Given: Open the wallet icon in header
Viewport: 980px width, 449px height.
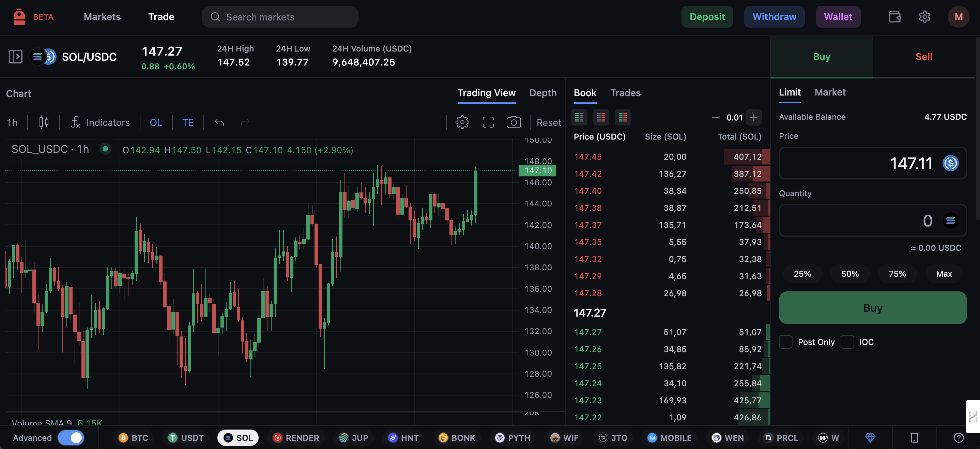Looking at the screenshot, I should click(895, 17).
